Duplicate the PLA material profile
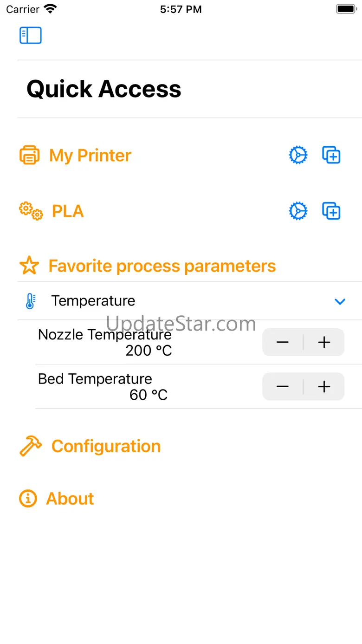This screenshot has height=644, width=362. tap(331, 211)
